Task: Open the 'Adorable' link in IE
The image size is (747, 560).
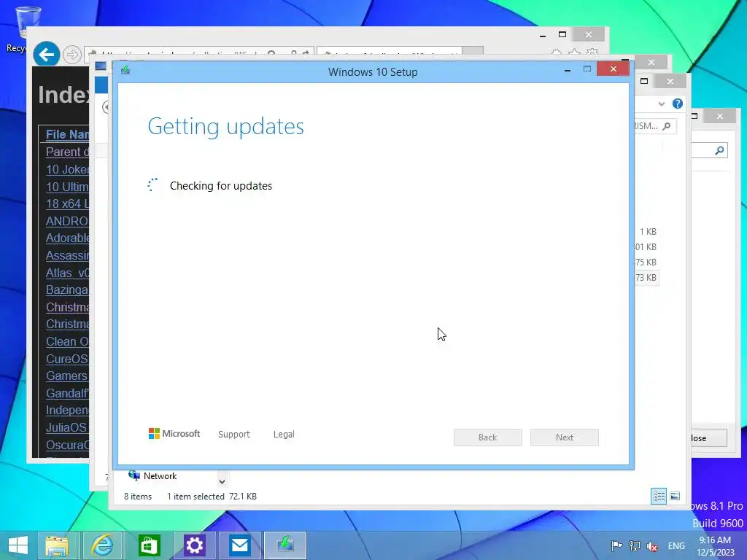Action: pyautogui.click(x=67, y=238)
